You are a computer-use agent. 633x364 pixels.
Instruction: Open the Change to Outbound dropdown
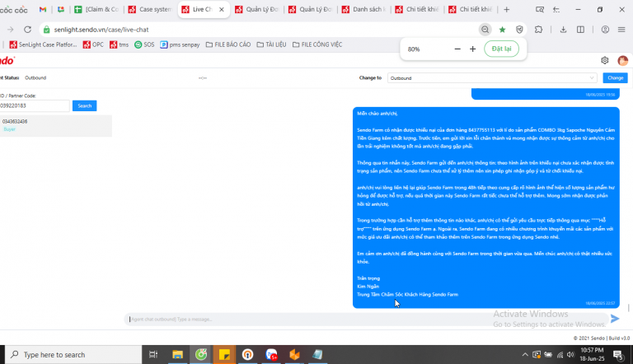tap(492, 78)
